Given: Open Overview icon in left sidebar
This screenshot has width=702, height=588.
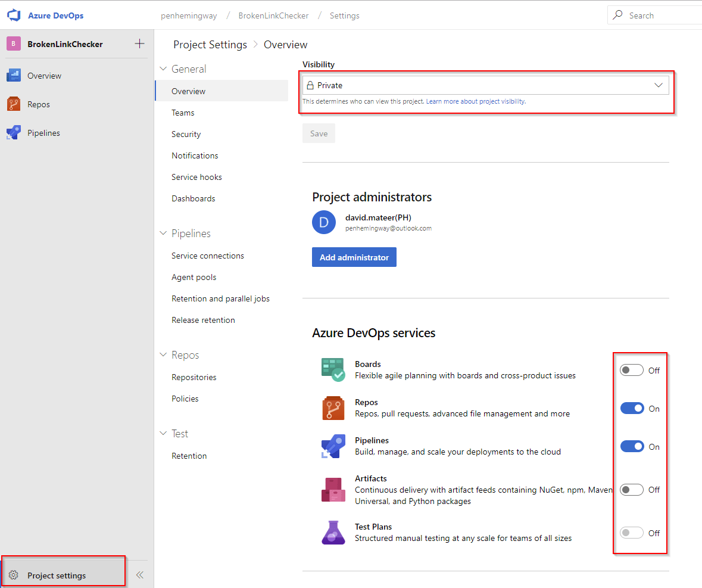Looking at the screenshot, I should pos(14,75).
